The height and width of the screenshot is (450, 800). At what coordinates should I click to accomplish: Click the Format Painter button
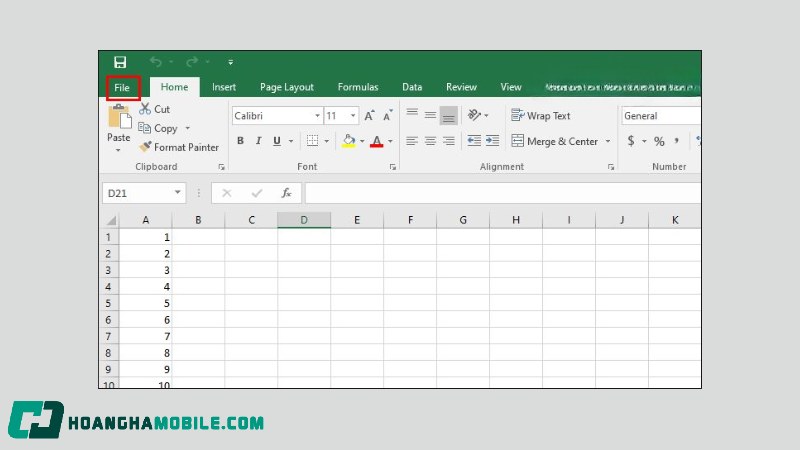[x=179, y=147]
